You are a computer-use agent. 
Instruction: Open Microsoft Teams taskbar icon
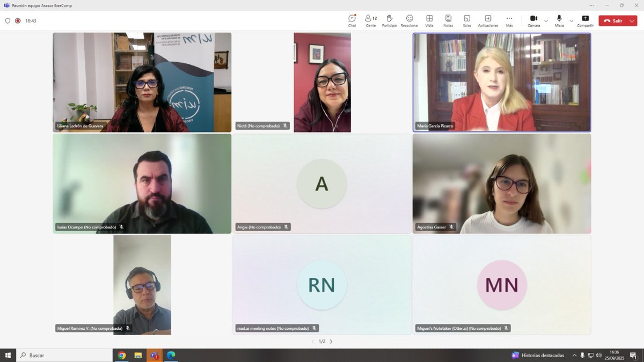tap(155, 355)
